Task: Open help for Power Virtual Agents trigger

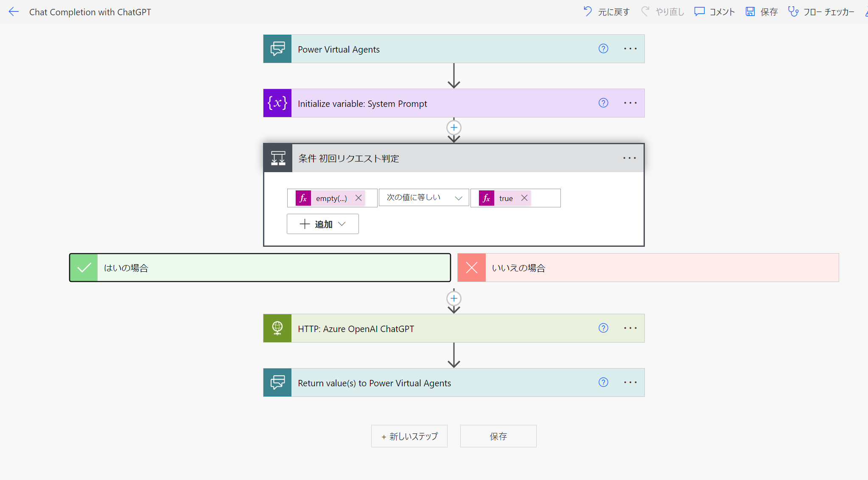Action: tap(603, 49)
